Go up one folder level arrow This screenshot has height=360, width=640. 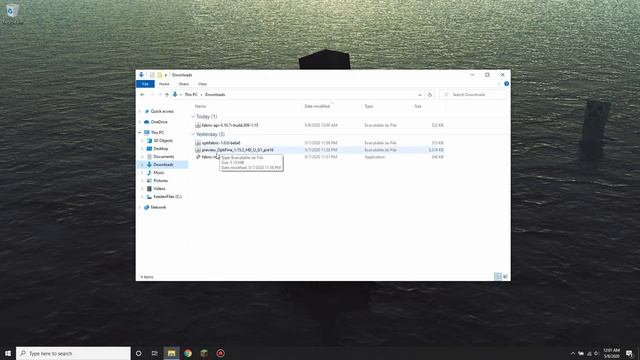[x=167, y=95]
